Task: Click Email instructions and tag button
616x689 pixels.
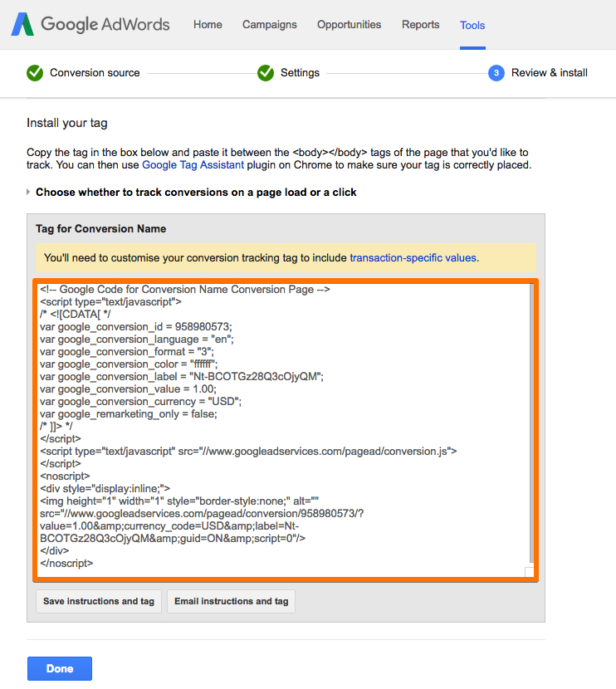Action: 231,601
